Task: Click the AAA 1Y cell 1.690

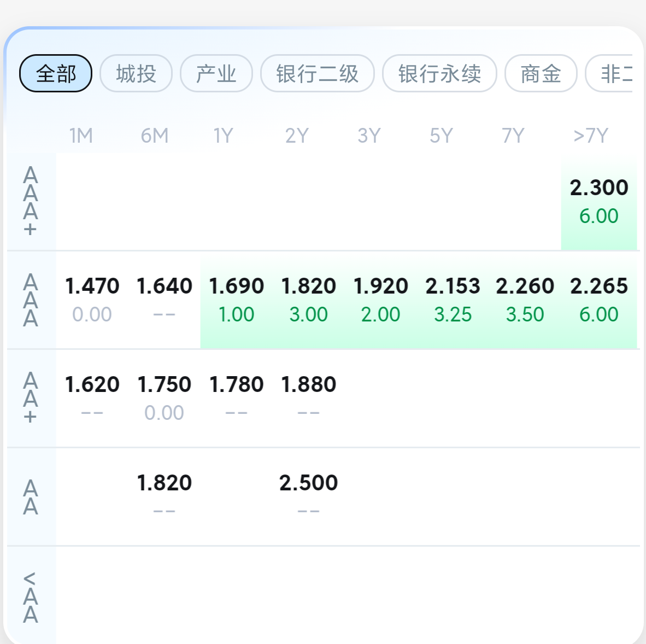Action: (x=236, y=300)
